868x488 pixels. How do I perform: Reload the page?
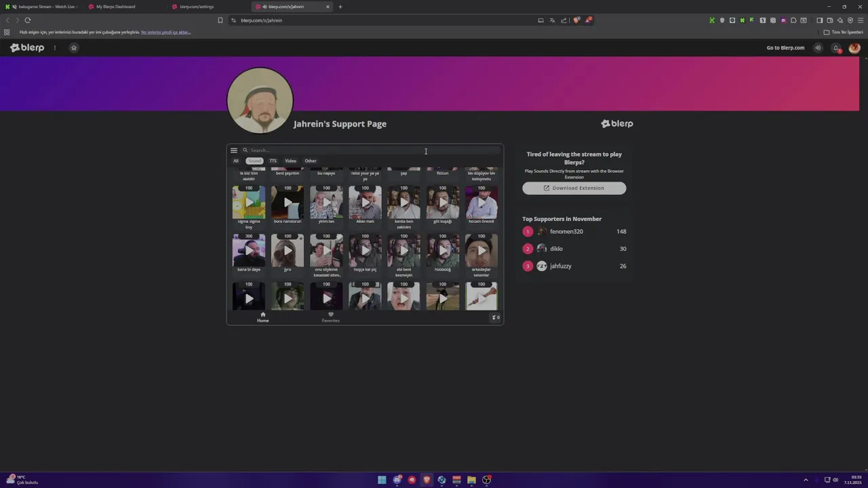(28, 20)
